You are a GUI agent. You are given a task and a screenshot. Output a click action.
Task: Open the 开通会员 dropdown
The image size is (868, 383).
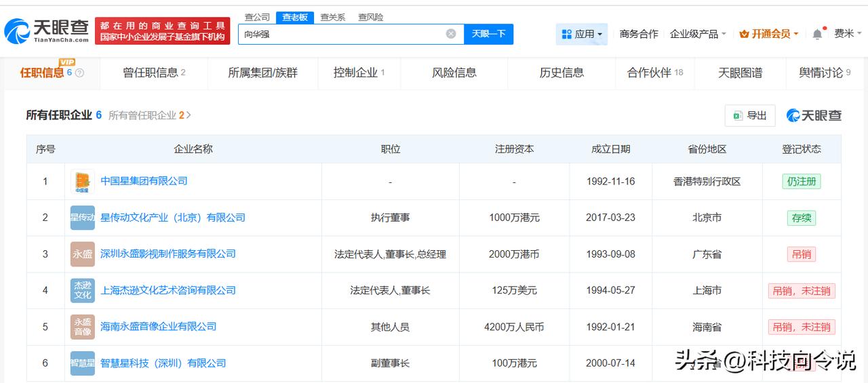pos(768,34)
